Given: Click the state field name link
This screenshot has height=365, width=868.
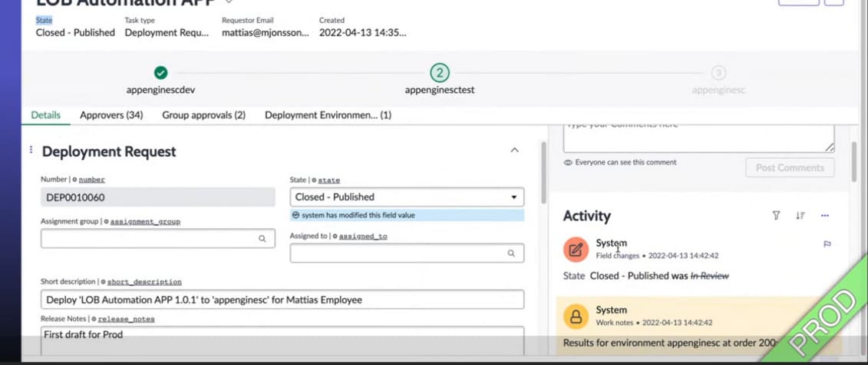Looking at the screenshot, I should (328, 181).
